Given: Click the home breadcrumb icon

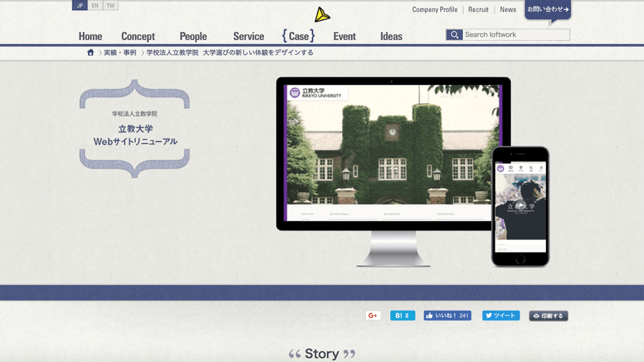Looking at the screenshot, I should pos(91,53).
